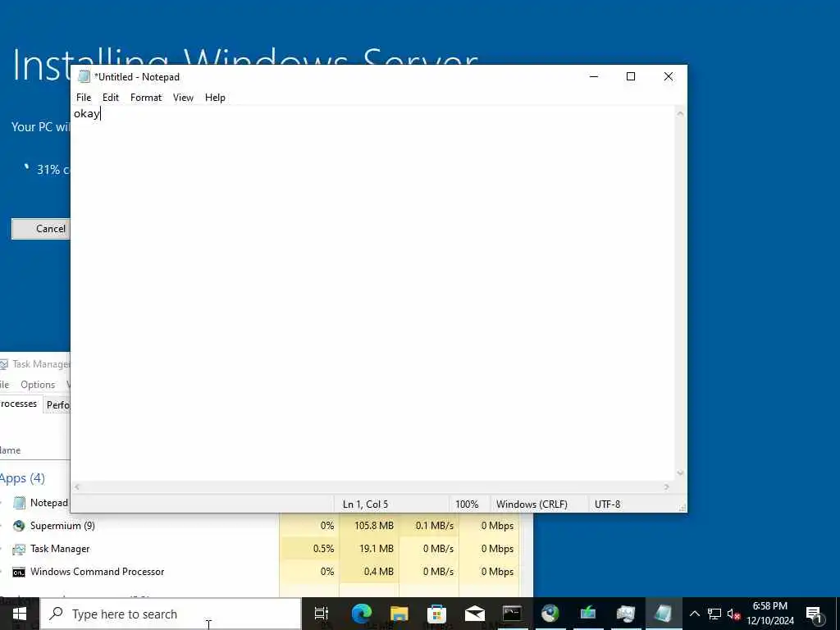The image size is (840, 630).
Task: Open the notification center icon
Action: coord(813,614)
